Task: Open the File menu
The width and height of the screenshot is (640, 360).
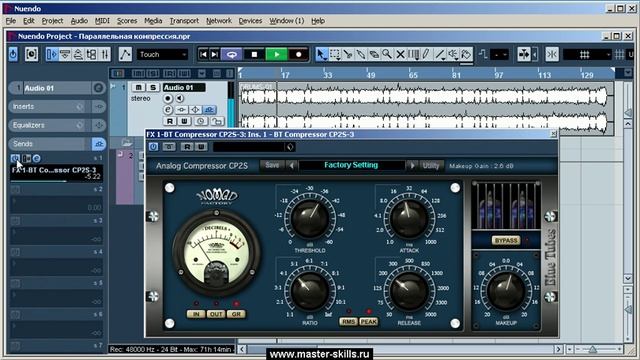Action: coord(11,21)
